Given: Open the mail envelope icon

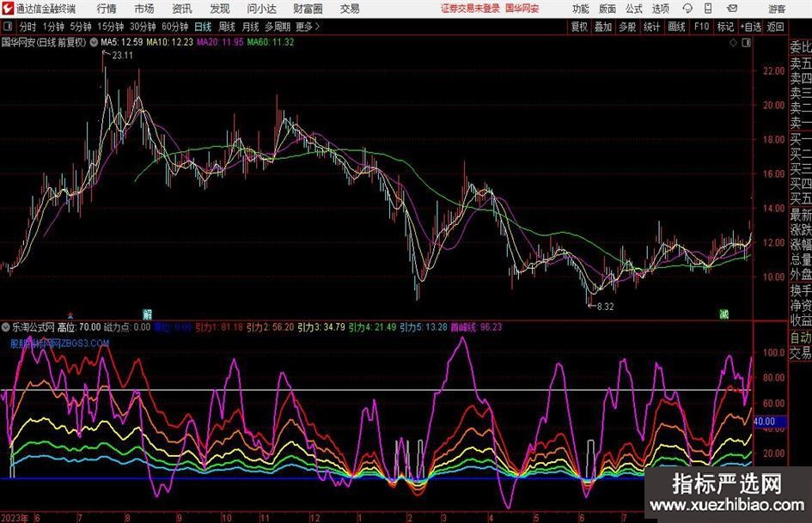Looking at the screenshot, I should pyautogui.click(x=732, y=9).
